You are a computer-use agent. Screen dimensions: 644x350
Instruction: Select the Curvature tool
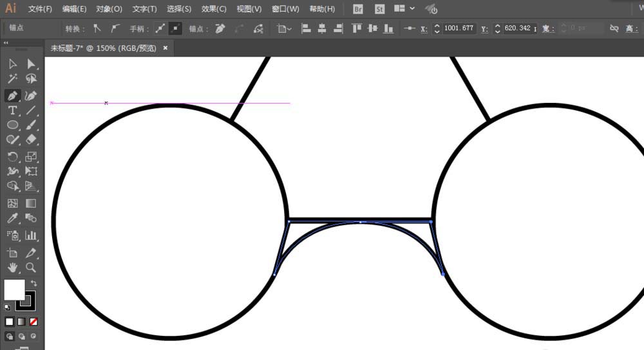pos(31,96)
